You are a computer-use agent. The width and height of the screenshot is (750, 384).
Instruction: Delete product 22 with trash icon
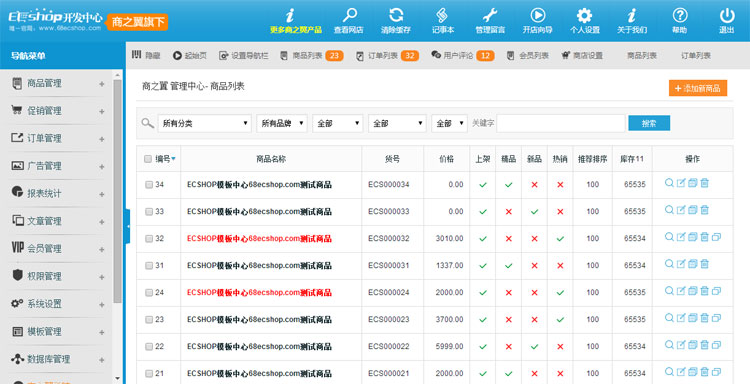705,344
